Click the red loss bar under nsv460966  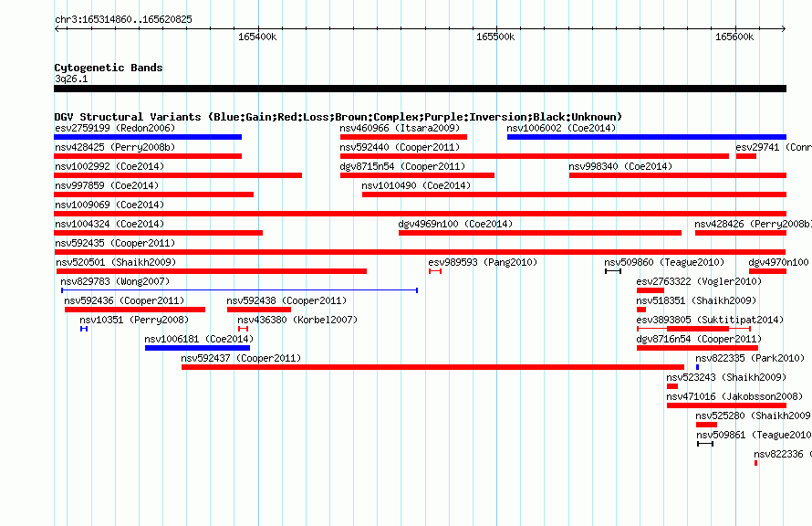[x=403, y=137]
